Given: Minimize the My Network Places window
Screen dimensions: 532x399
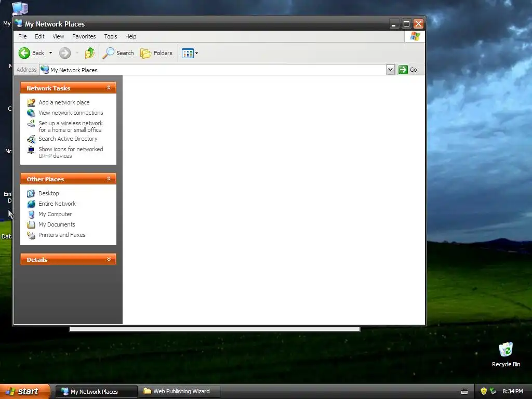Looking at the screenshot, I should (394, 24).
